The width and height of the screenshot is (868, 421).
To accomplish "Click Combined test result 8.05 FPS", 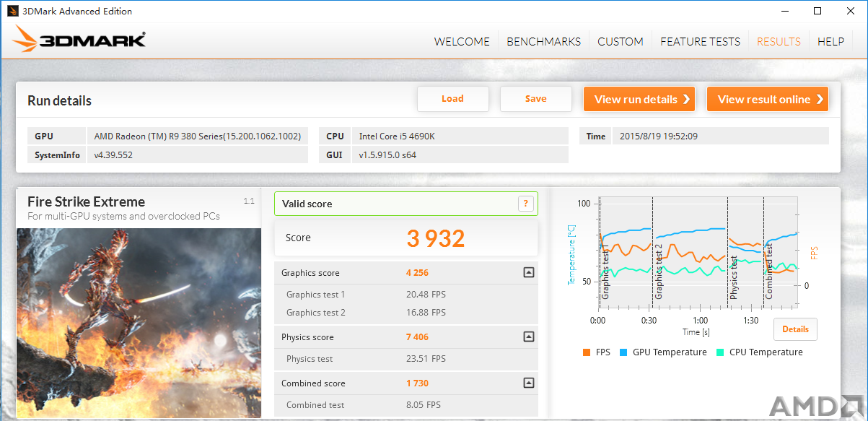I will pos(424,405).
